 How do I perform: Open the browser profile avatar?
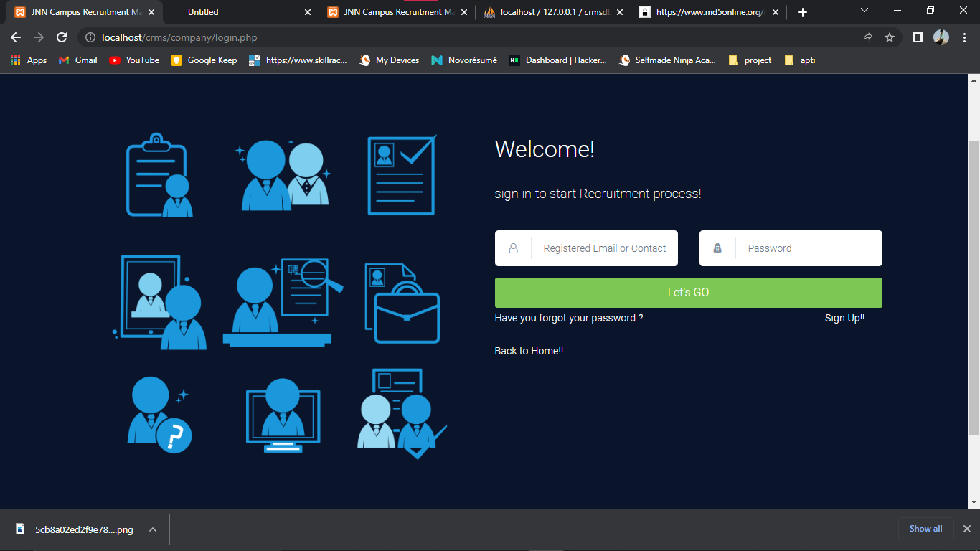[941, 37]
